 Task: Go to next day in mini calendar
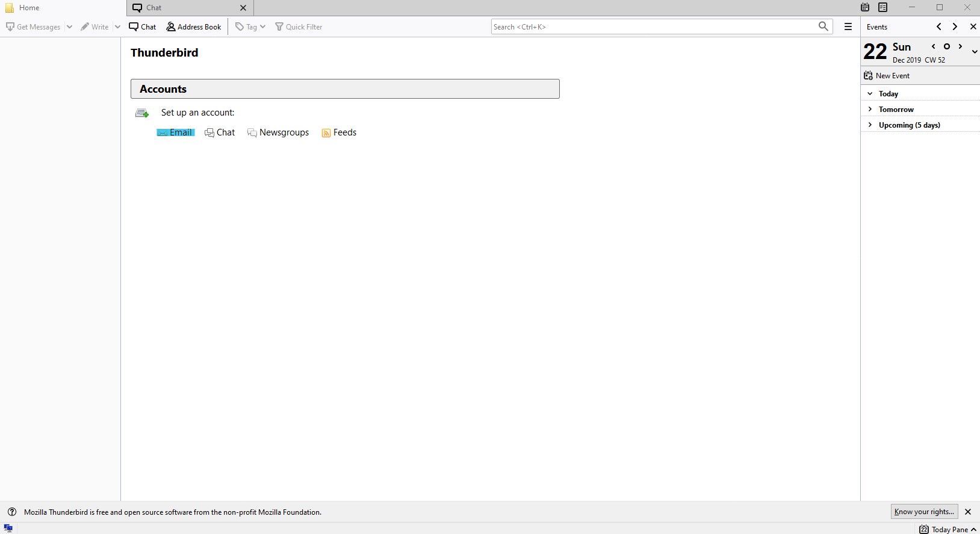point(961,46)
